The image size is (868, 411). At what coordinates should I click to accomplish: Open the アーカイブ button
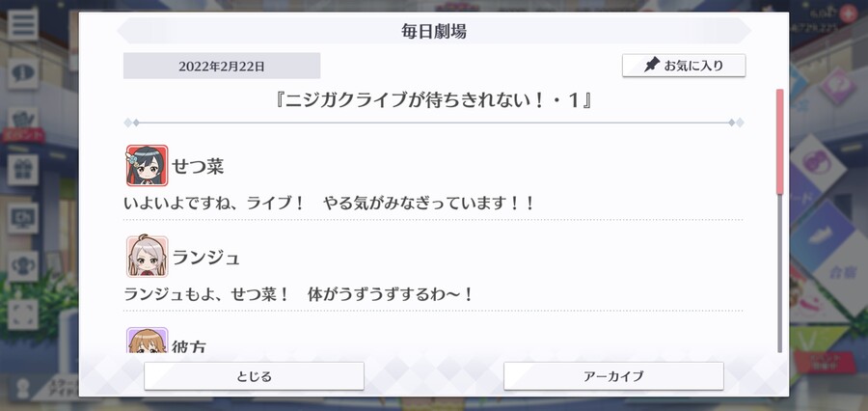pyautogui.click(x=613, y=376)
